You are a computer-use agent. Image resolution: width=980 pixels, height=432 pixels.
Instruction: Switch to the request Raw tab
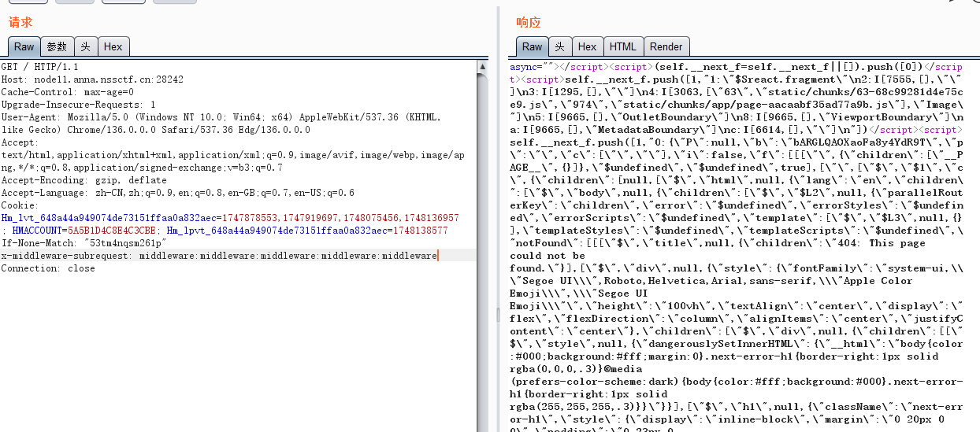click(x=24, y=46)
